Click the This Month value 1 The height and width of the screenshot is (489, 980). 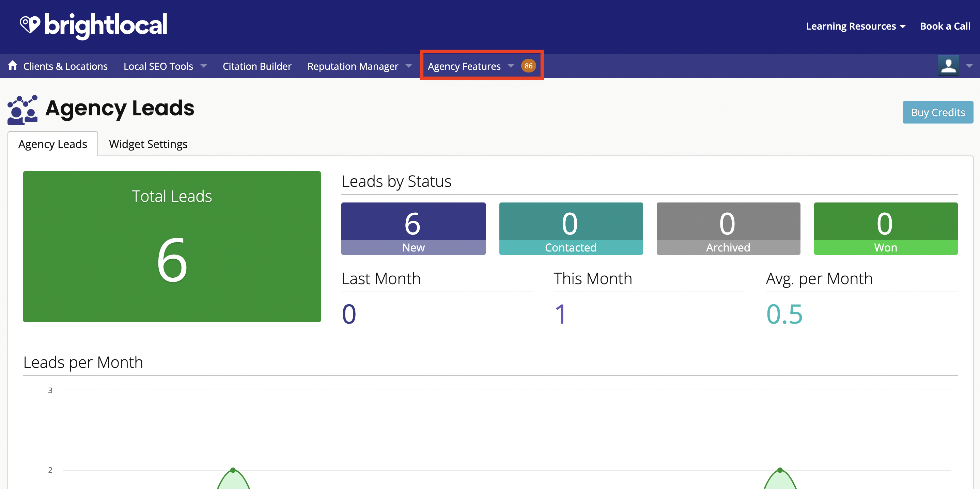561,314
